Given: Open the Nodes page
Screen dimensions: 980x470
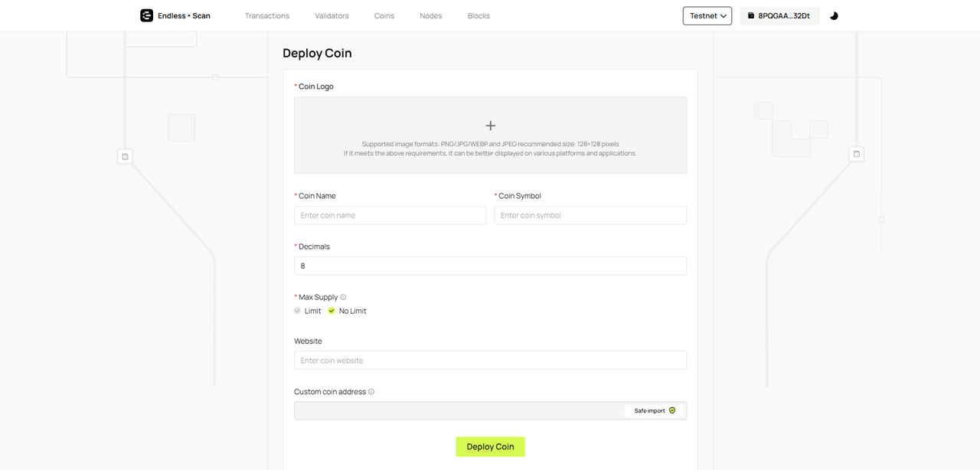Looking at the screenshot, I should [431, 15].
